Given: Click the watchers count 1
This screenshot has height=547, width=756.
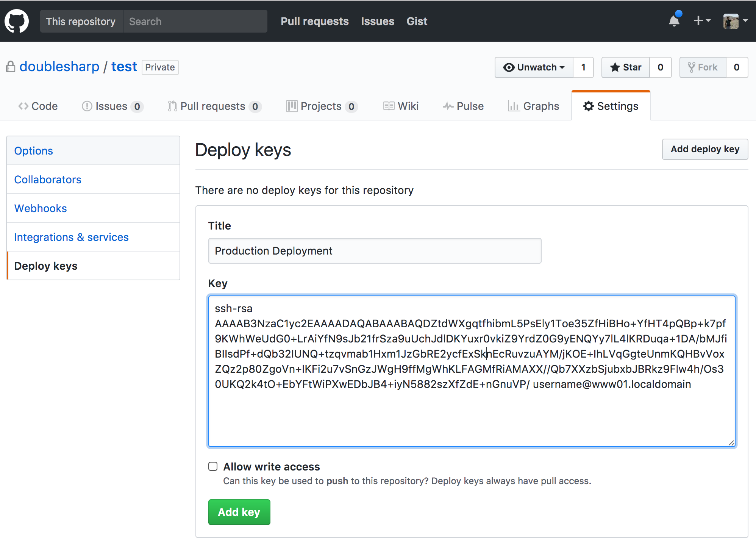Looking at the screenshot, I should click(x=583, y=67).
